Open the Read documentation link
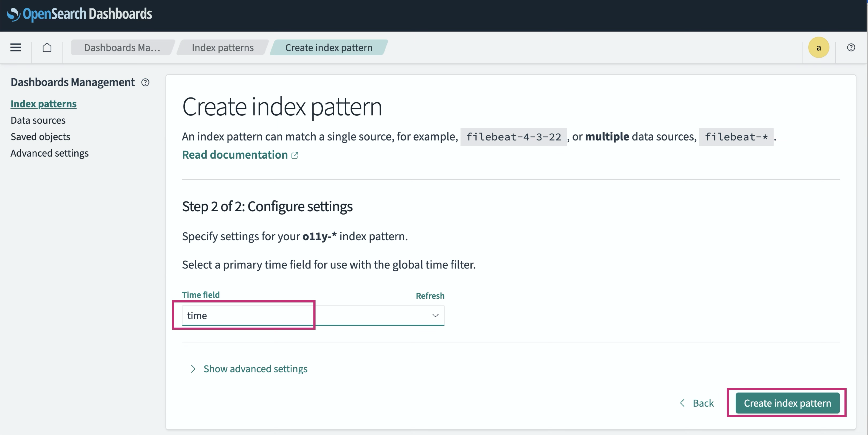Image resolution: width=868 pixels, height=435 pixels. click(235, 155)
